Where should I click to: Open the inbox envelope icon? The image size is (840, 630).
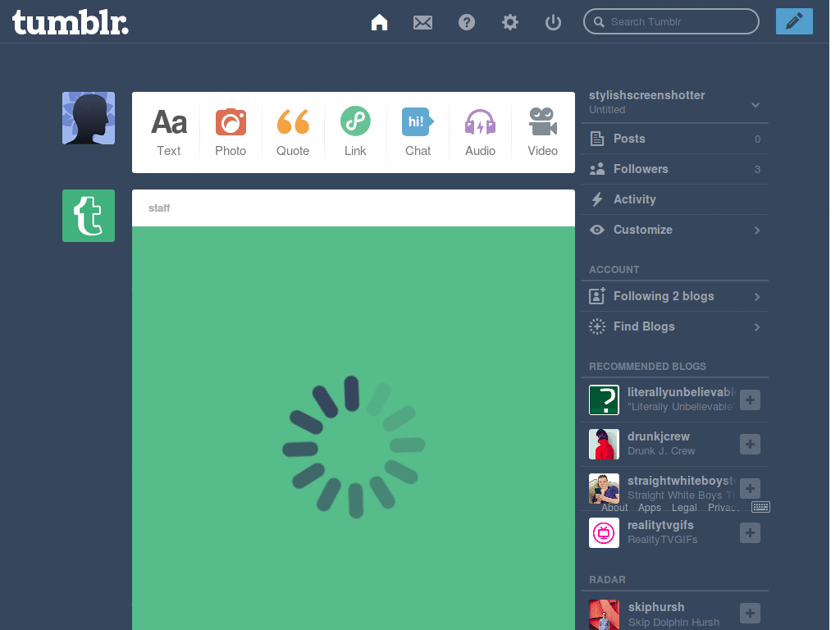click(x=422, y=22)
